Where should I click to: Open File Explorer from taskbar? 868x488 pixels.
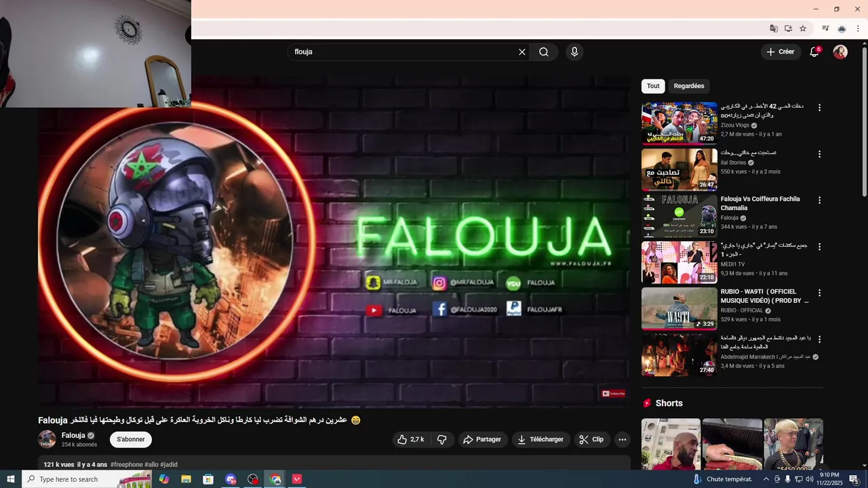pos(186,479)
